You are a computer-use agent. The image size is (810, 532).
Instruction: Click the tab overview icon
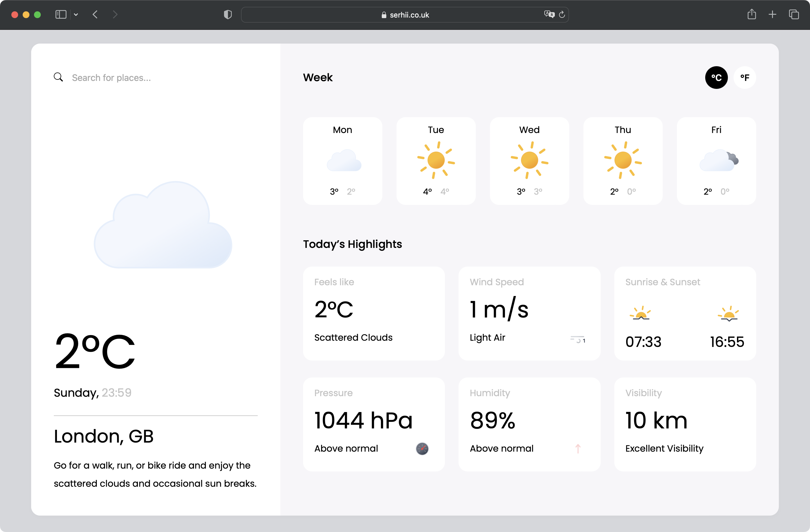(x=794, y=14)
